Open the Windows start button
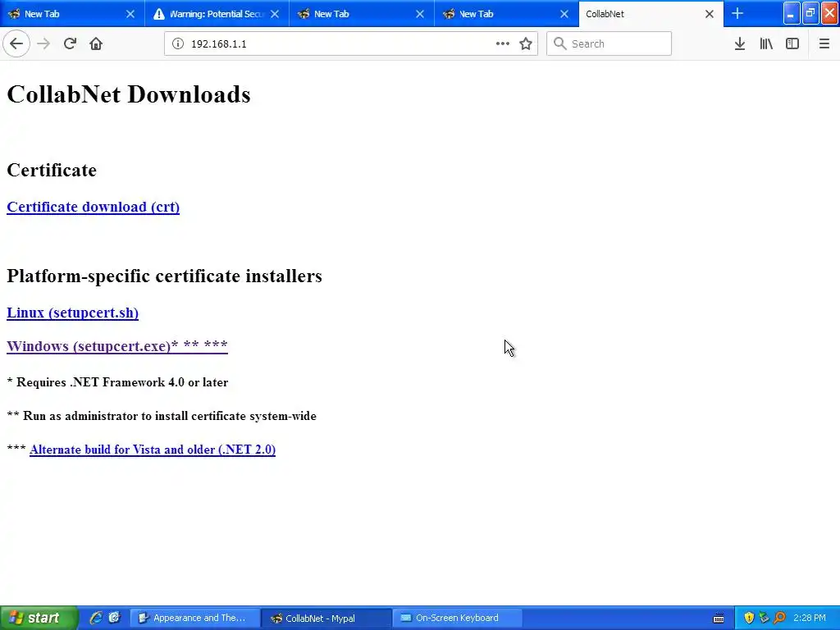Viewport: 840px width, 630px height. point(38,618)
